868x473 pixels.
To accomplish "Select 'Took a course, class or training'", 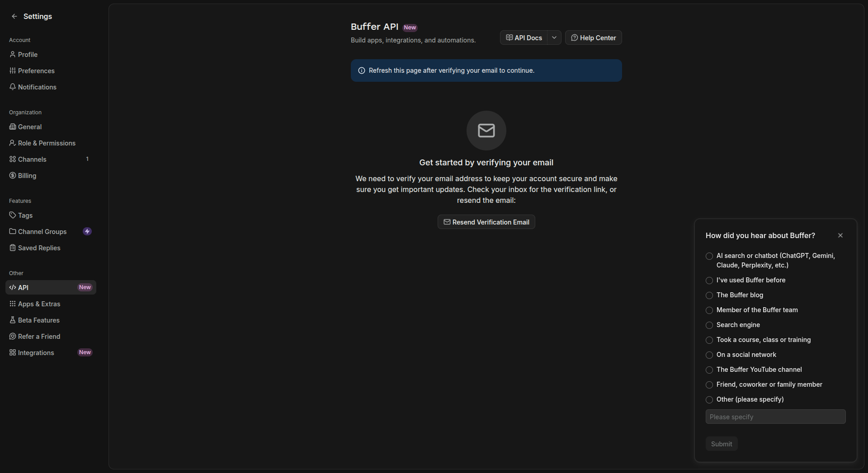I will 709,340.
